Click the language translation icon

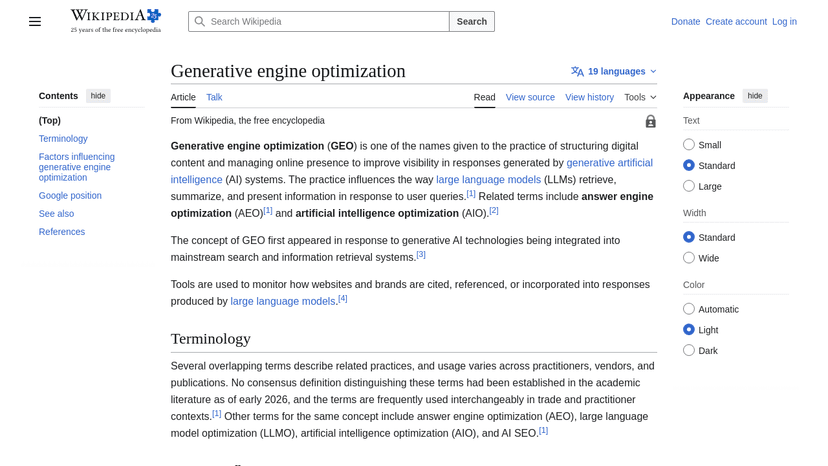click(577, 71)
